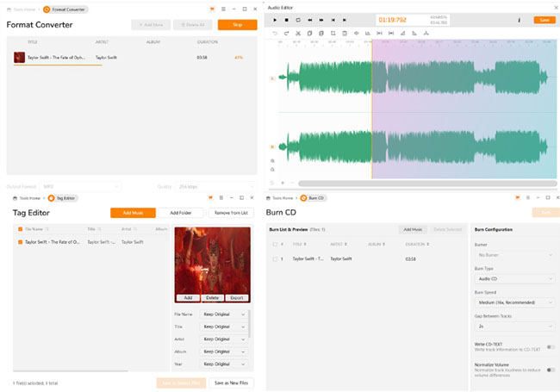Click the Paste icon in Audio Editor toolbar
The width and height of the screenshot is (560, 392).
[321, 34]
